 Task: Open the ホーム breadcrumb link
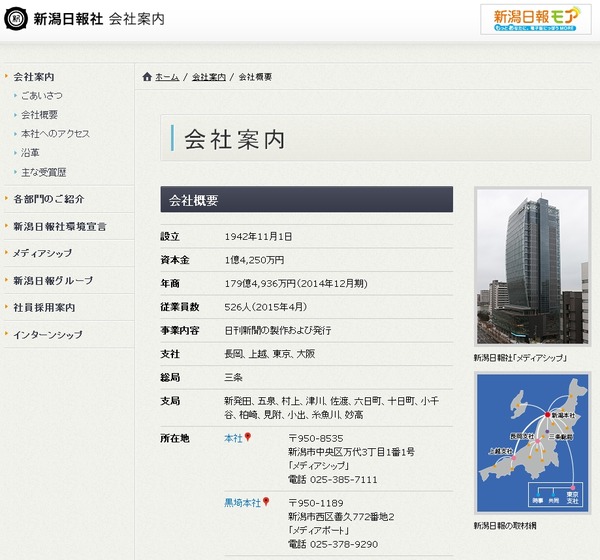click(x=167, y=77)
